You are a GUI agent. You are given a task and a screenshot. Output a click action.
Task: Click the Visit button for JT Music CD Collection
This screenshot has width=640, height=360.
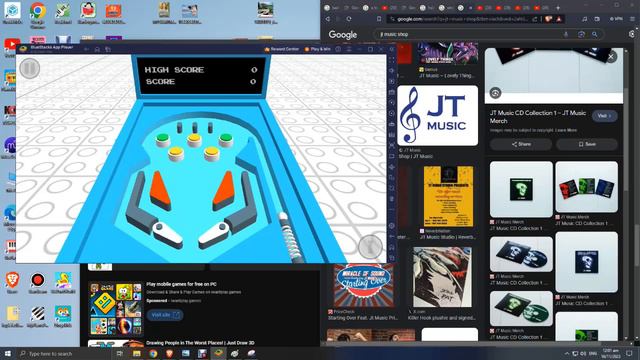(604, 116)
